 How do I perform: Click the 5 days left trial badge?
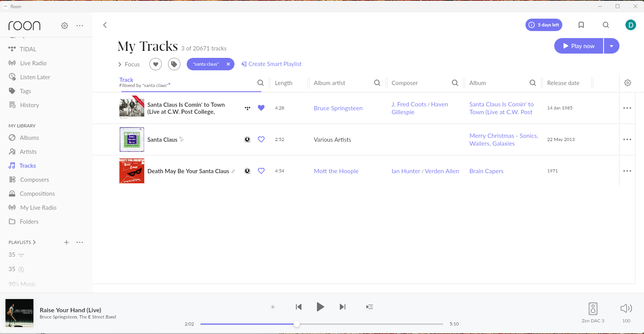click(544, 25)
